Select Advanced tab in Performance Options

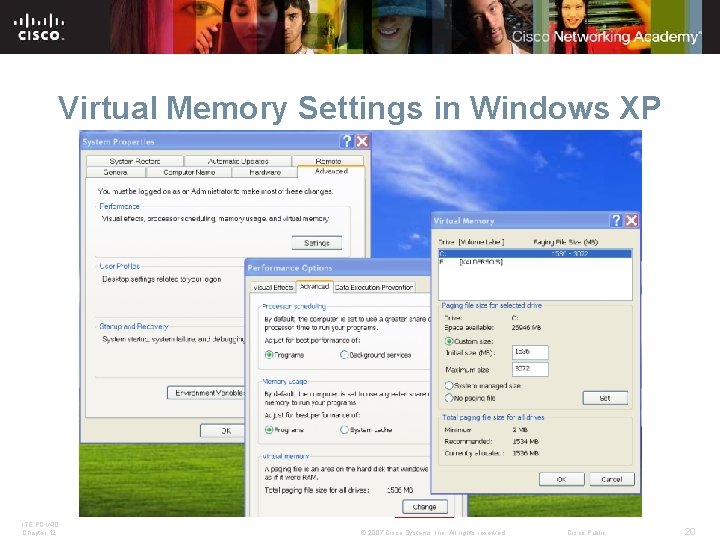(315, 286)
